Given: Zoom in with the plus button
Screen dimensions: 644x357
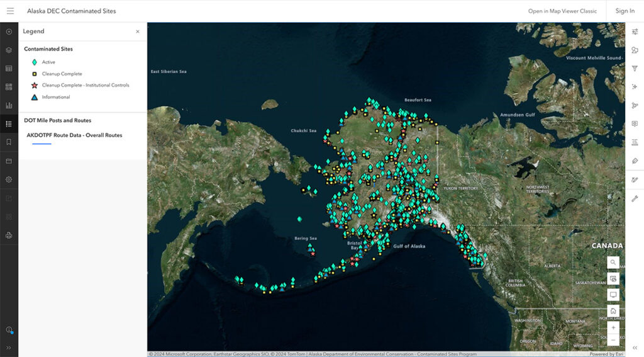Looking at the screenshot, I should click(x=613, y=328).
